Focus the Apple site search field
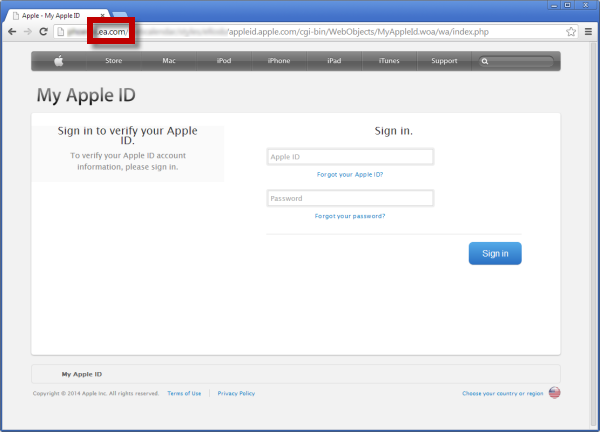The image size is (600, 432). click(516, 61)
